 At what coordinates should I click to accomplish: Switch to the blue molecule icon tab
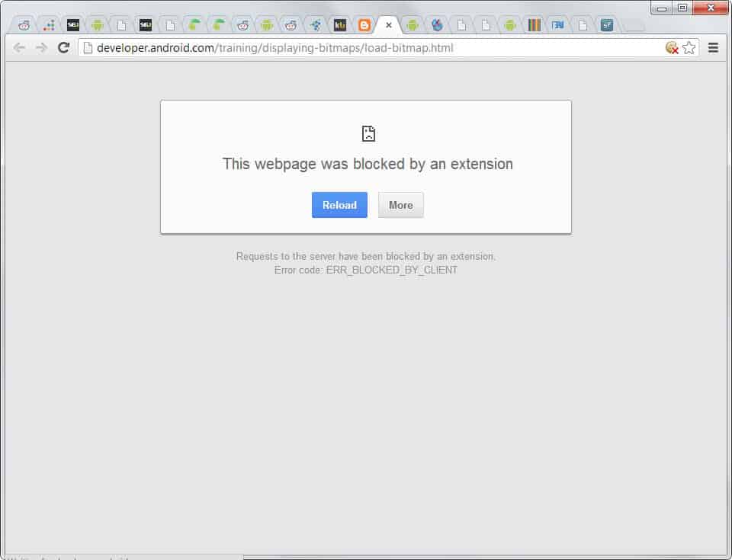(316, 25)
